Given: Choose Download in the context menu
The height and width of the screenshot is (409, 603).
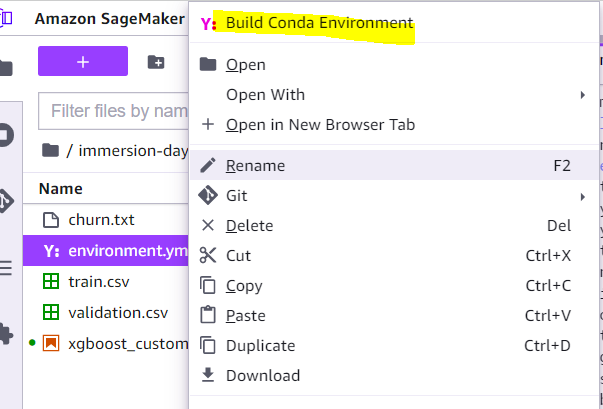Looking at the screenshot, I should 394,376.
